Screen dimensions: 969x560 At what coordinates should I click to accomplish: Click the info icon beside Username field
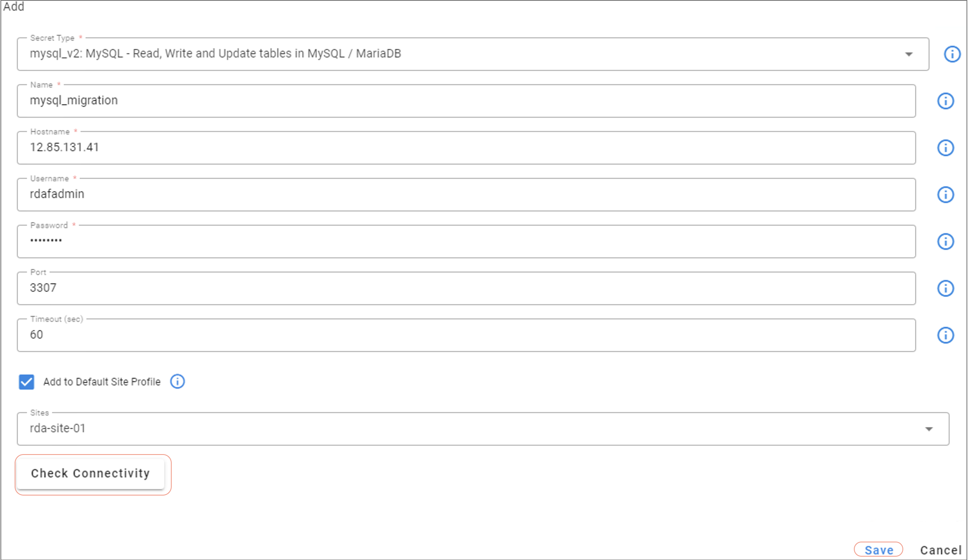945,195
